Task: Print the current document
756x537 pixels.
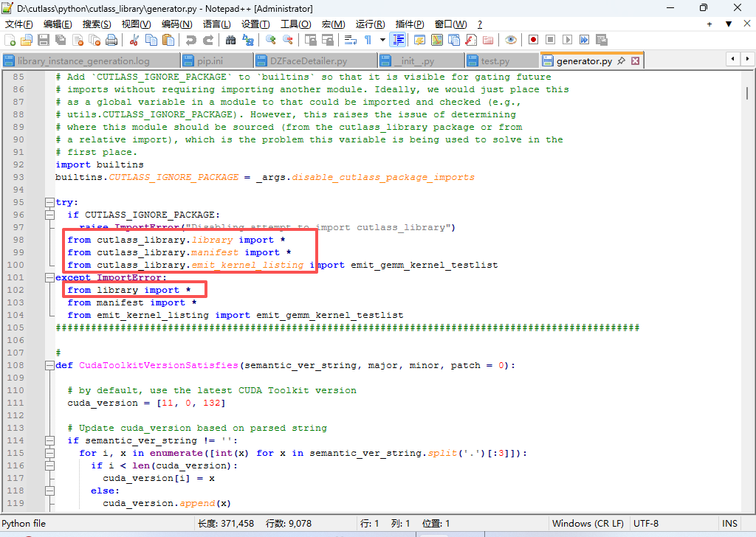Action: pyautogui.click(x=111, y=41)
